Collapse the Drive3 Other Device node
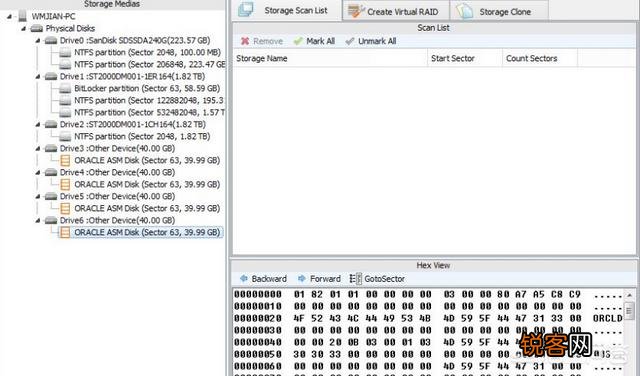Viewport: 640px width, 376px height. click(x=38, y=148)
